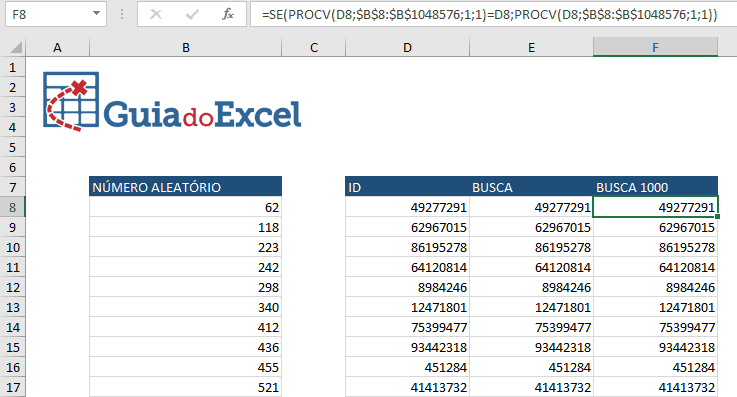Select row 8 header
The width and height of the screenshot is (737, 397).
[13, 207]
